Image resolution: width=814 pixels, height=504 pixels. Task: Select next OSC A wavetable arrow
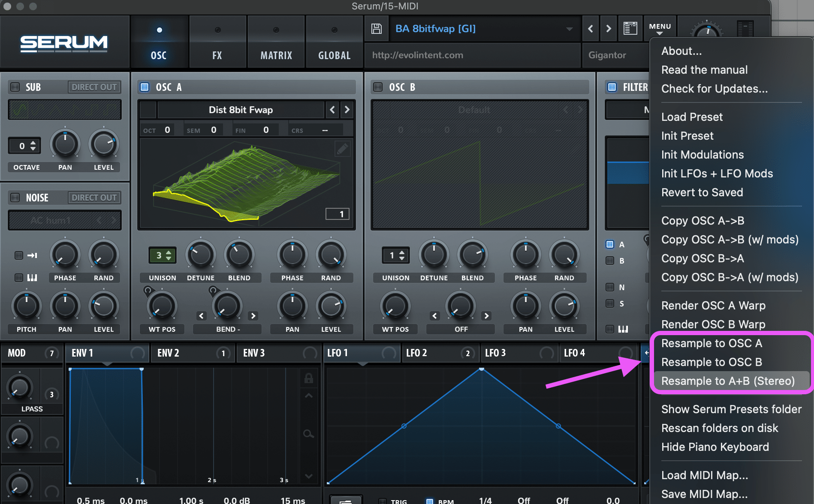pyautogui.click(x=347, y=110)
